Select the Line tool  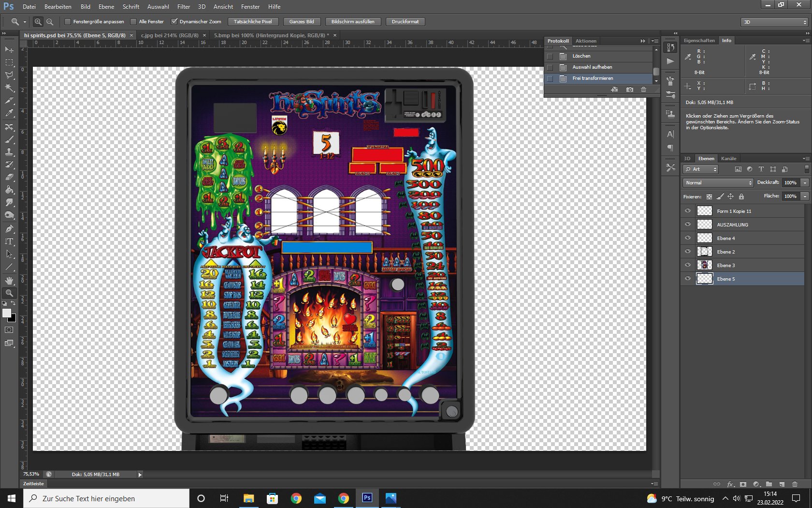[9, 267]
